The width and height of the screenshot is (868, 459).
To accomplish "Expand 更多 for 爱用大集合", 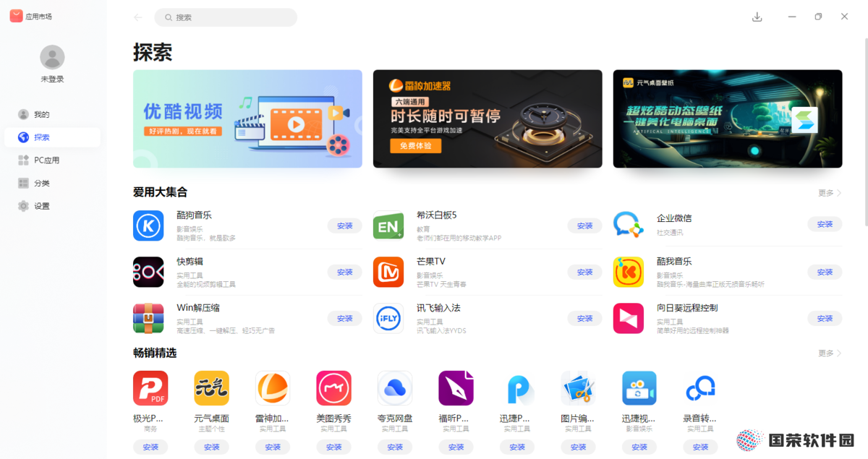I will [830, 193].
